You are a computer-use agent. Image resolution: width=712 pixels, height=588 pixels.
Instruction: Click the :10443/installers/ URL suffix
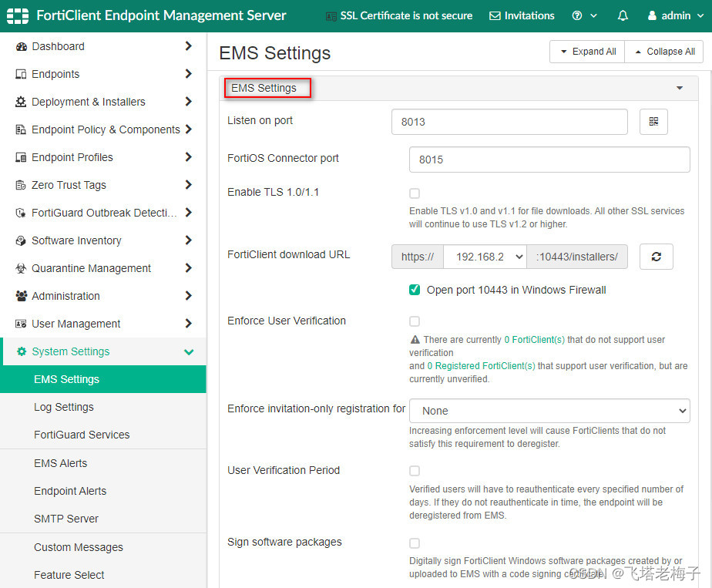pyautogui.click(x=576, y=257)
